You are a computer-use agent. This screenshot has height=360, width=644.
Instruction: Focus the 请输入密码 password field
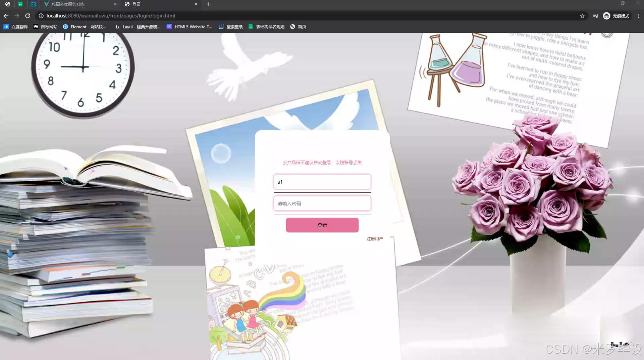click(322, 203)
